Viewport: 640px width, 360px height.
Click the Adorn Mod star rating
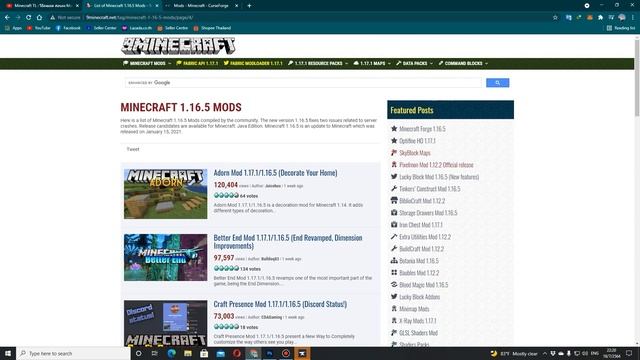226,196
